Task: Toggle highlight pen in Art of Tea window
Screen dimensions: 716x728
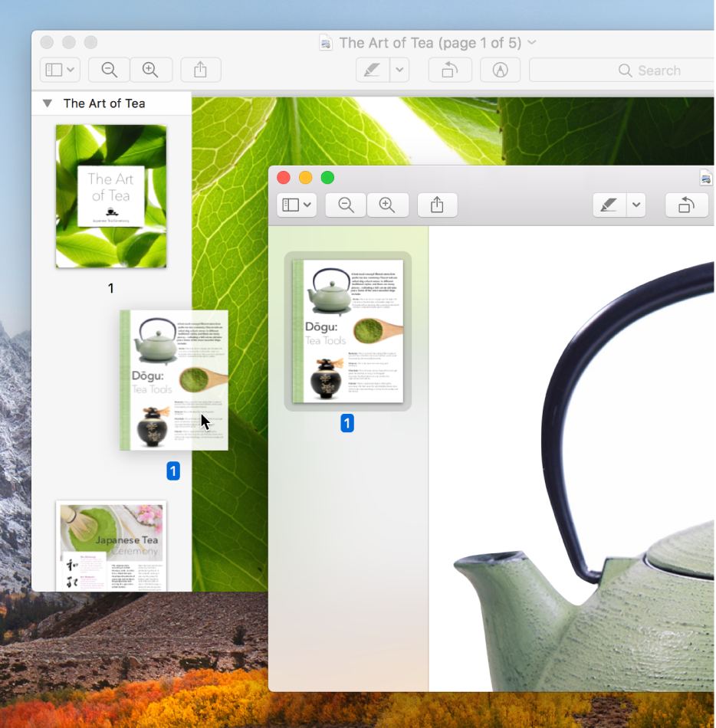Action: pyautogui.click(x=373, y=71)
